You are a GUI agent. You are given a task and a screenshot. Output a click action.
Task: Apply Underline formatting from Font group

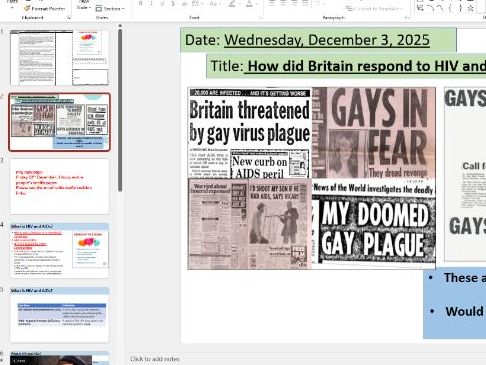(162, 4)
